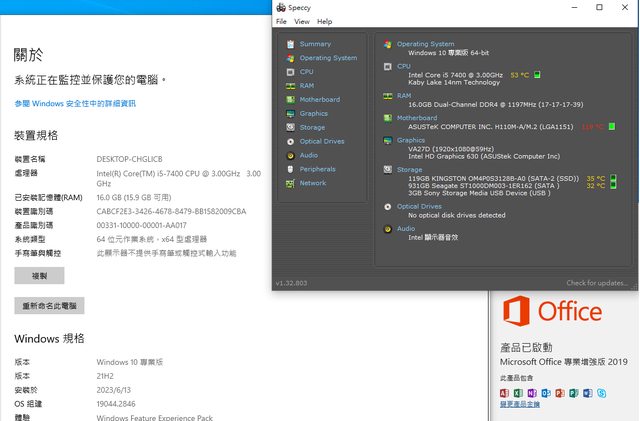Open Network section in the sidebar
The width and height of the screenshot is (640, 421).
click(x=313, y=183)
